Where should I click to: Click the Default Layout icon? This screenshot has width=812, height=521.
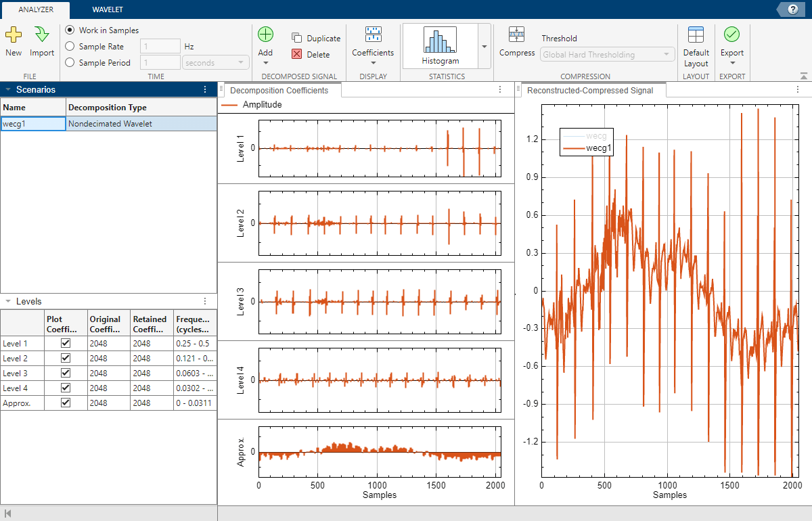(696, 35)
